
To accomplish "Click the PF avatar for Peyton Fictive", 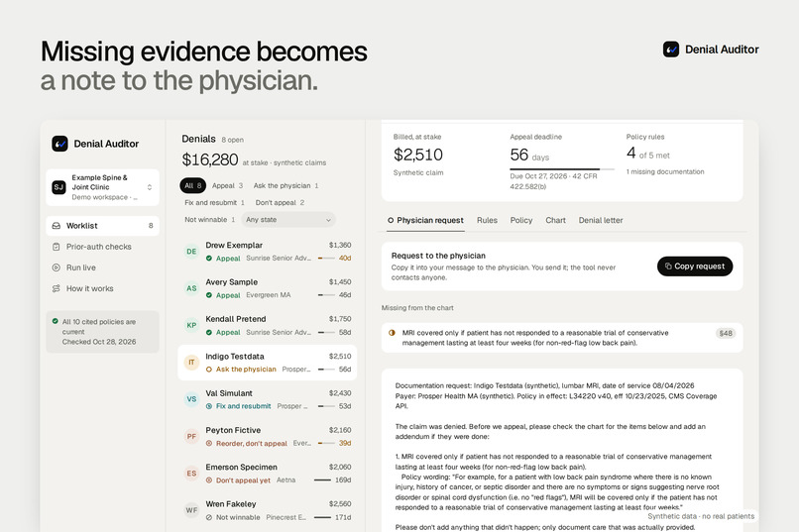I will [x=191, y=436].
